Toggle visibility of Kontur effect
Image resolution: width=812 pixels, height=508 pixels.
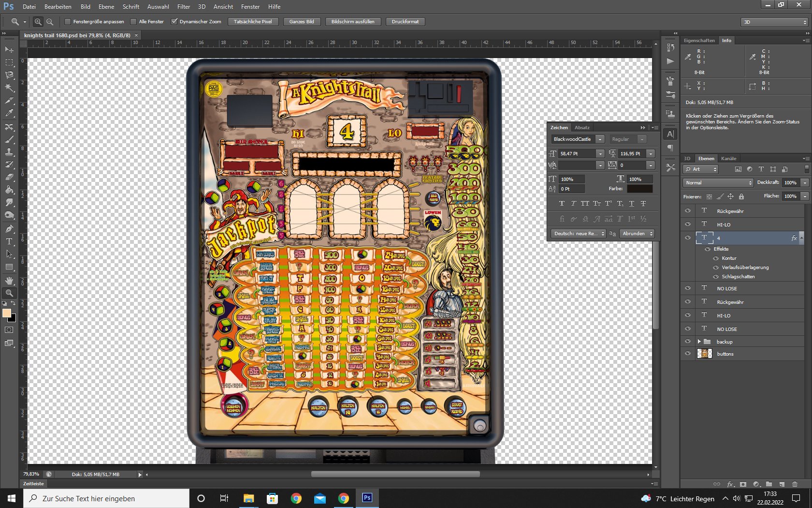716,258
